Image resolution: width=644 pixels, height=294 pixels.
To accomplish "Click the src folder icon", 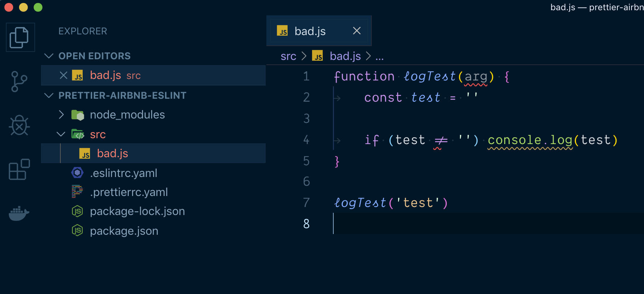I will (78, 134).
